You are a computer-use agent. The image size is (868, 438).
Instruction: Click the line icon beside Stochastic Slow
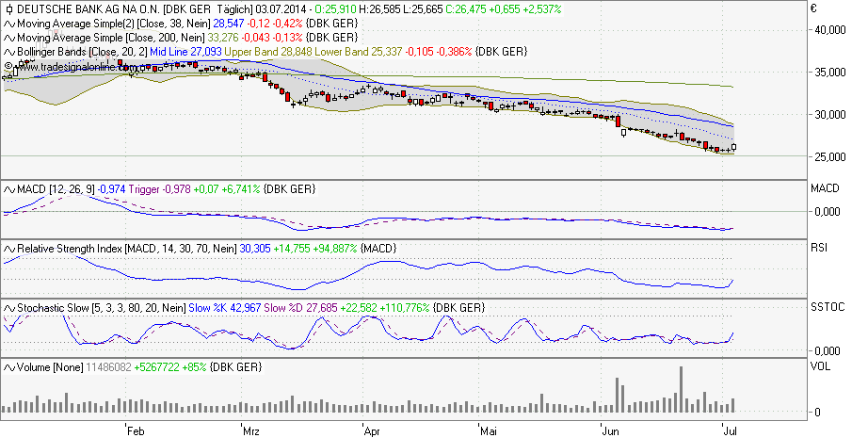tap(9, 307)
